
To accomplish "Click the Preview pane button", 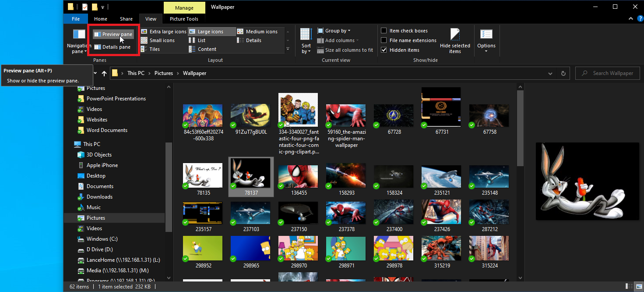I will [x=113, y=34].
